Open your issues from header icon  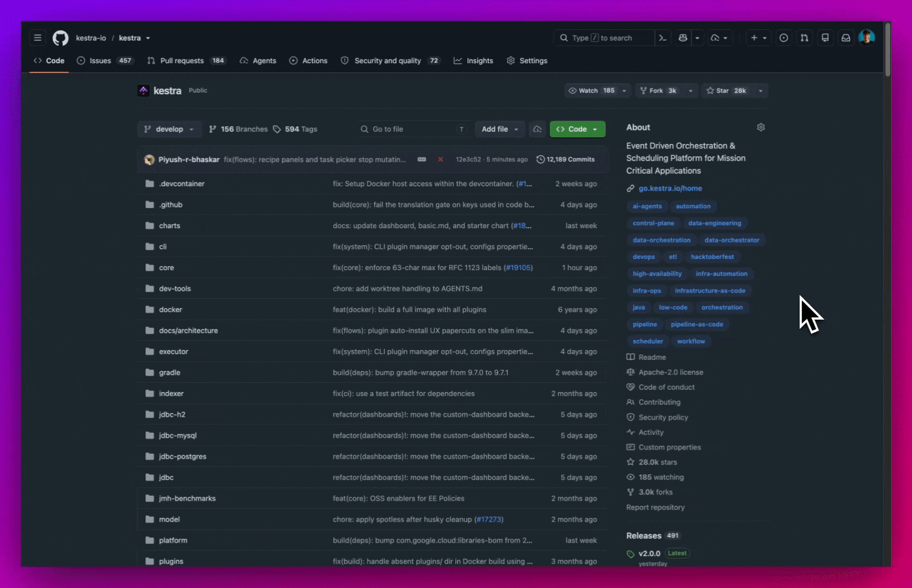pyautogui.click(x=783, y=38)
